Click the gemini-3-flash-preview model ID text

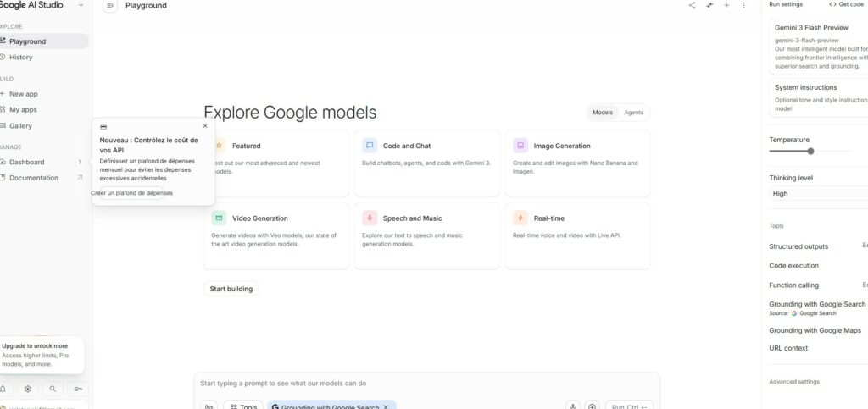(x=807, y=41)
